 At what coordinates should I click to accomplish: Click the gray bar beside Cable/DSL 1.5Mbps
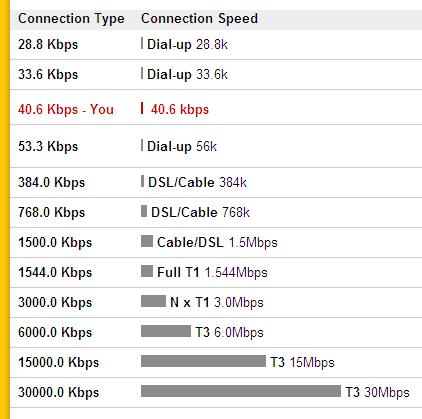(147, 241)
